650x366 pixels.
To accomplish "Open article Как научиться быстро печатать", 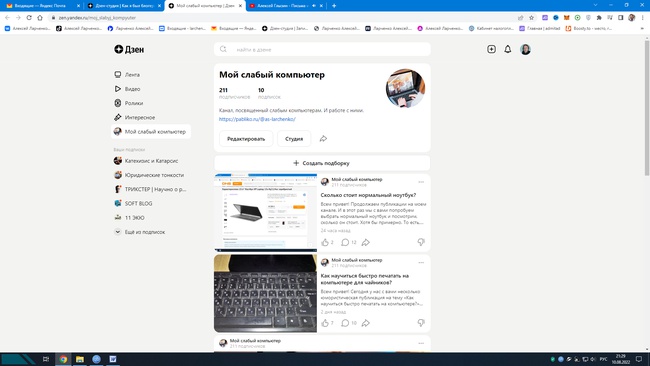I will click(x=365, y=279).
